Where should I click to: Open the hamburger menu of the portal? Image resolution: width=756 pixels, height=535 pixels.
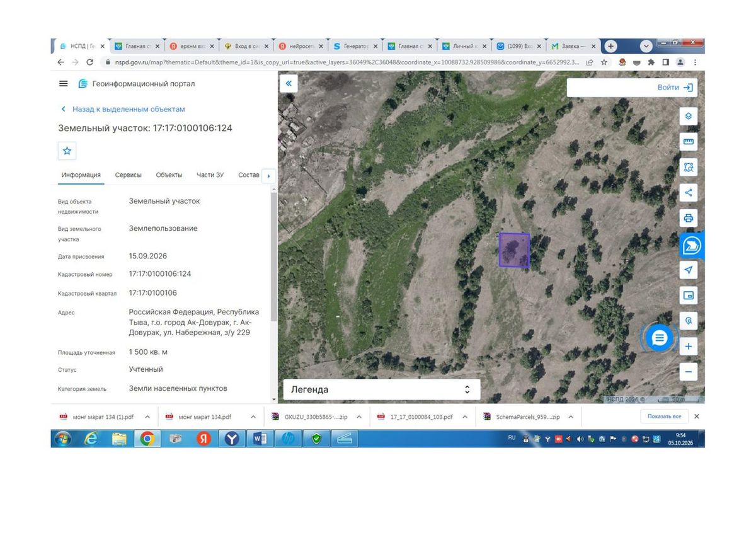[63, 84]
